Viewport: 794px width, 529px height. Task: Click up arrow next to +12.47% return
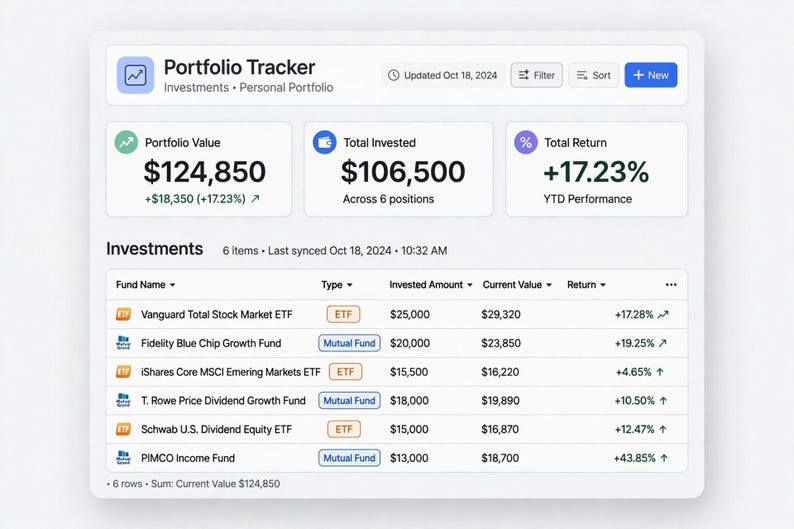tap(663, 429)
